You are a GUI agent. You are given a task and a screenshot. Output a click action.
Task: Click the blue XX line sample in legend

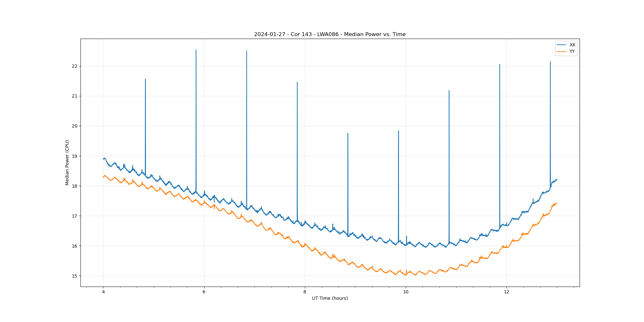562,45
